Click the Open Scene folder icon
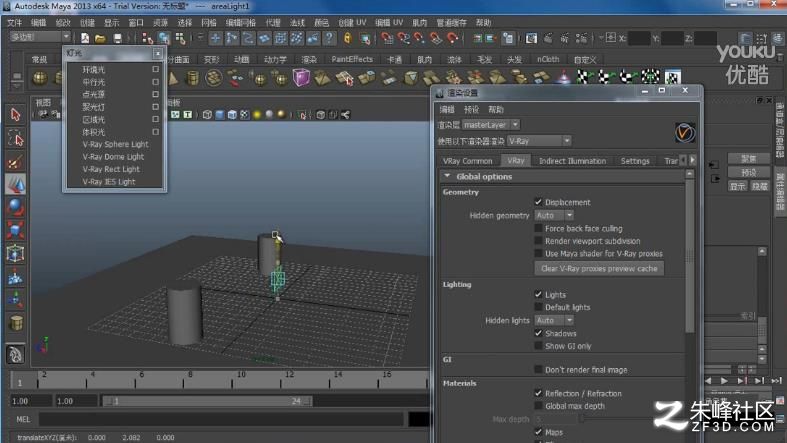 pyautogui.click(x=100, y=38)
